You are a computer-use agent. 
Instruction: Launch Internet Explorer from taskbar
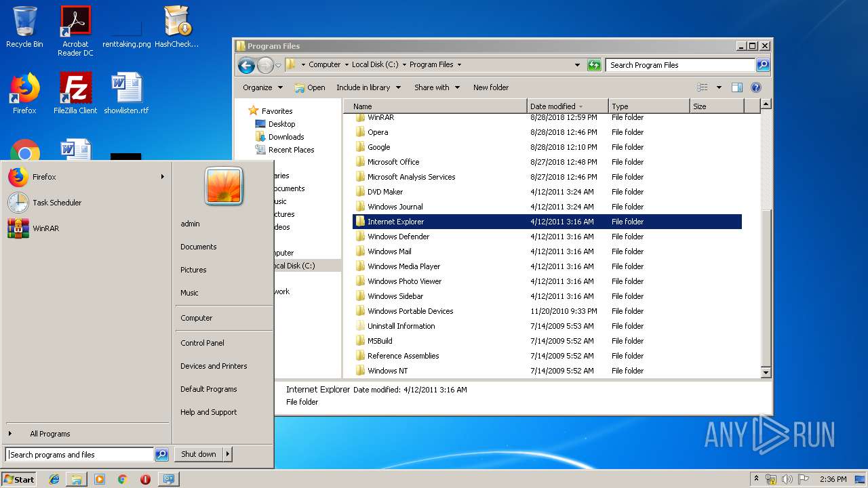point(54,479)
